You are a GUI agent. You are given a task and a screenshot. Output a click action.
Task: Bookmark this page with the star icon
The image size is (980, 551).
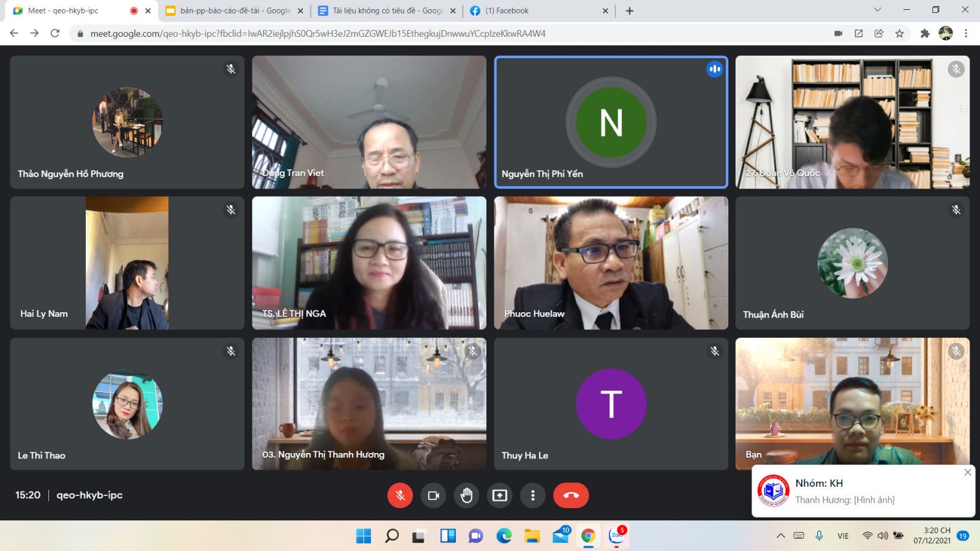coord(899,34)
